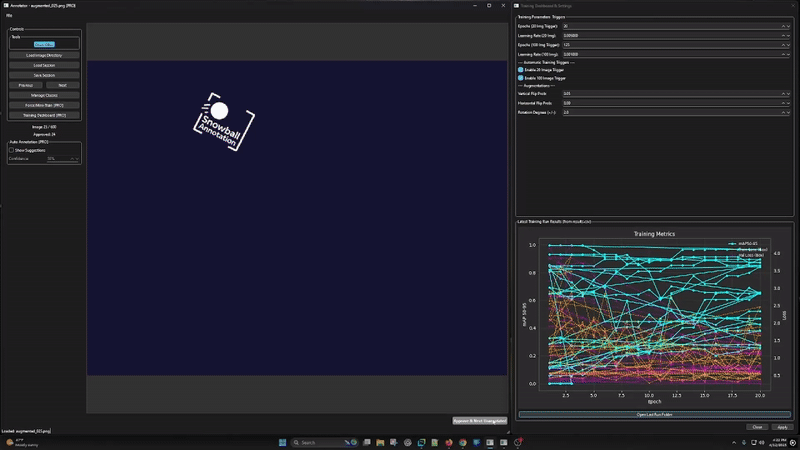Increase Rotation Degrees value

pyautogui.click(x=783, y=112)
